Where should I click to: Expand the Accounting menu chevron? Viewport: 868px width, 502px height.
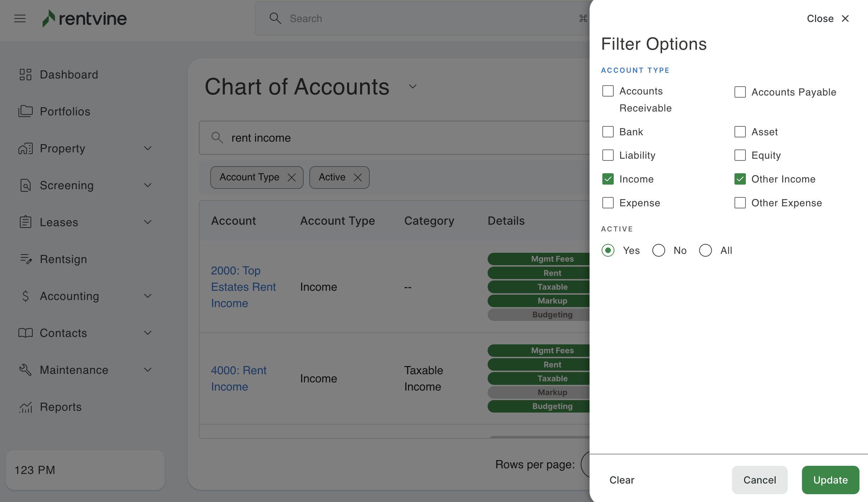click(148, 296)
